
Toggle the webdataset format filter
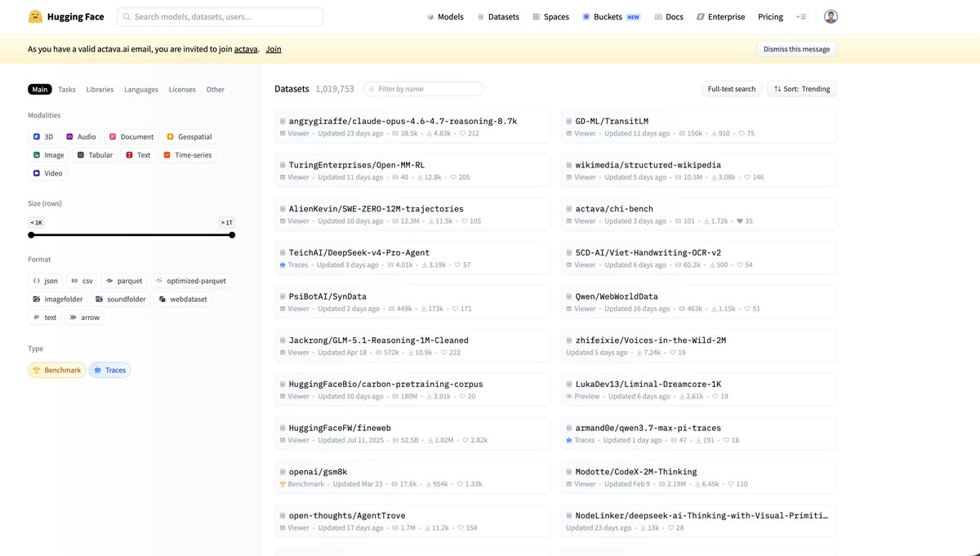[184, 299]
